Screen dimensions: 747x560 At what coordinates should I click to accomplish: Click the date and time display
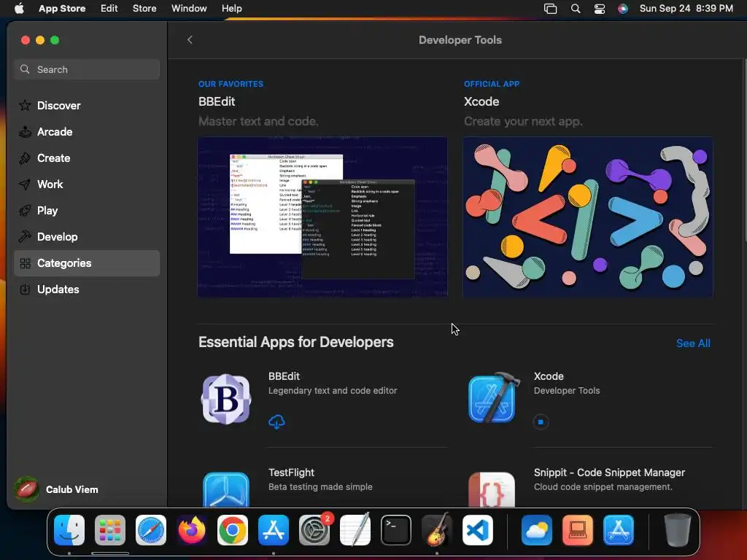tap(686, 9)
